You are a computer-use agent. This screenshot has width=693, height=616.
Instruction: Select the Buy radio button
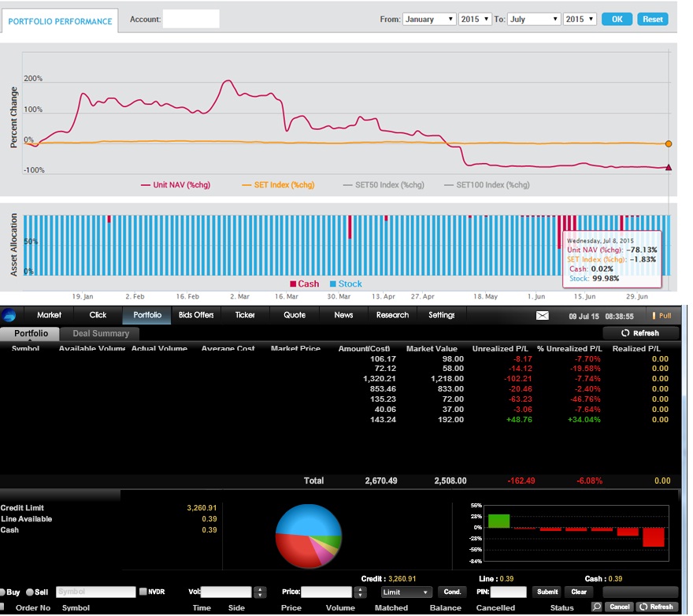[3, 592]
